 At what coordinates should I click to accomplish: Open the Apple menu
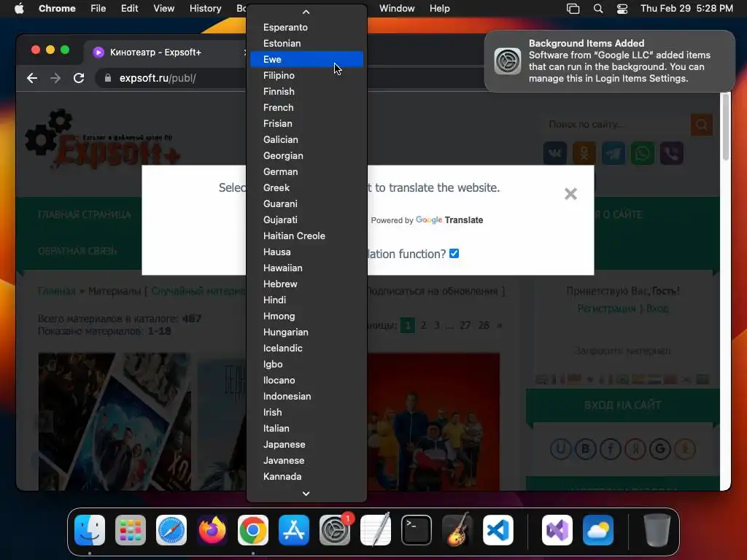(x=19, y=9)
